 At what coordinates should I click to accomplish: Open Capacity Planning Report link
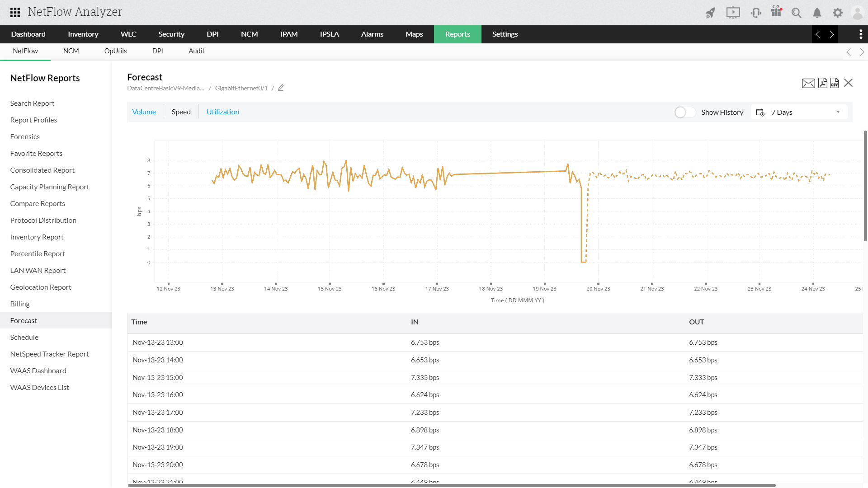[x=49, y=187]
